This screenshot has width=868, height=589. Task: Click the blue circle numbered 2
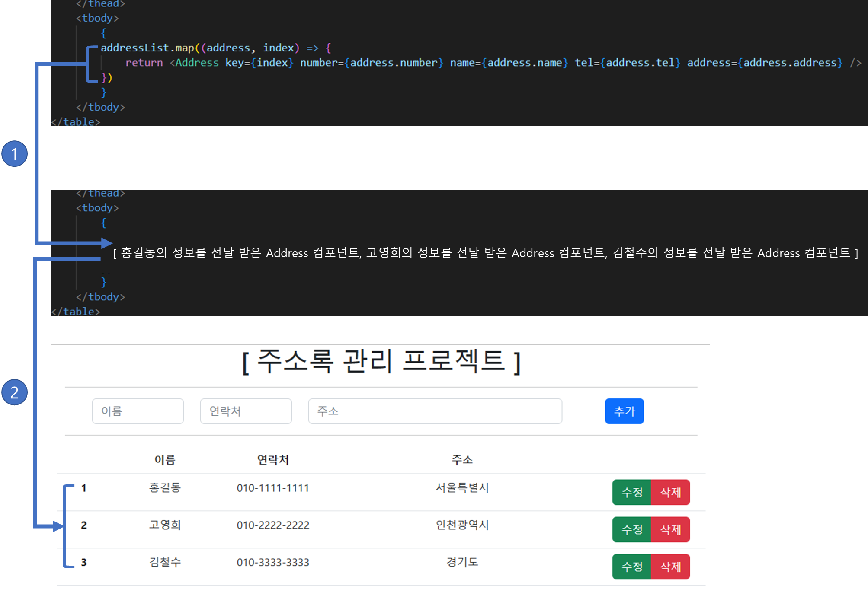click(15, 392)
